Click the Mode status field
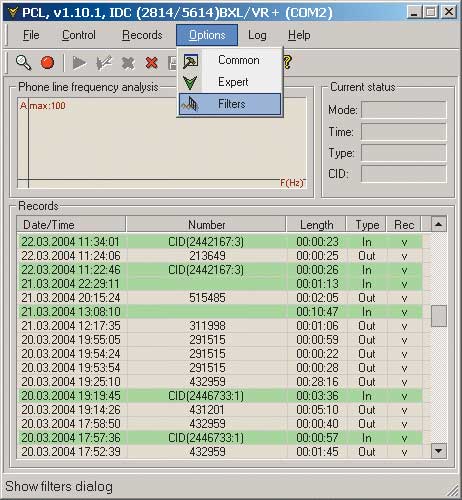The image size is (462, 500). click(404, 110)
